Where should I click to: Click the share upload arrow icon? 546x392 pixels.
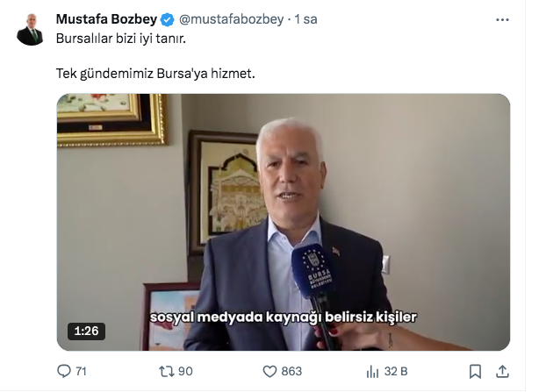(502, 371)
